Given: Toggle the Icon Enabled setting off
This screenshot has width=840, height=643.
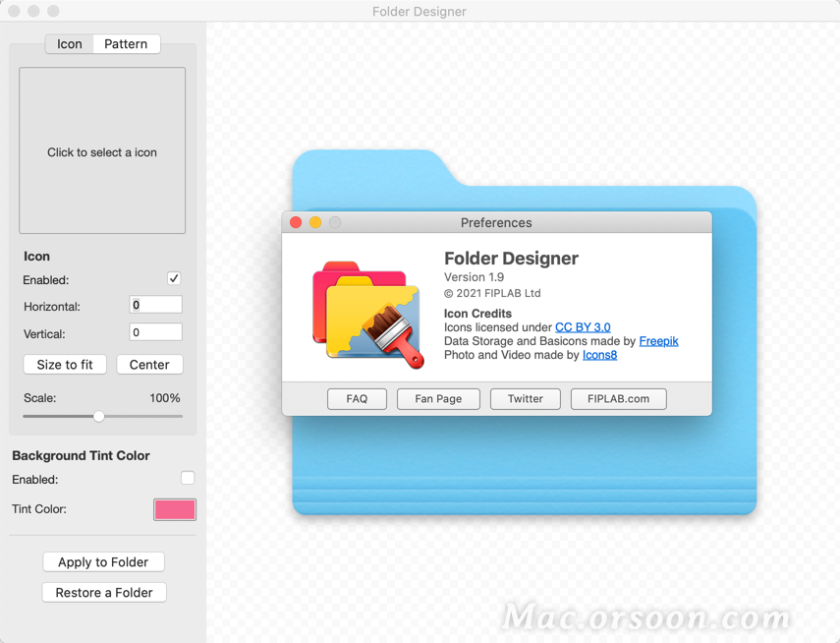Looking at the screenshot, I should (173, 278).
